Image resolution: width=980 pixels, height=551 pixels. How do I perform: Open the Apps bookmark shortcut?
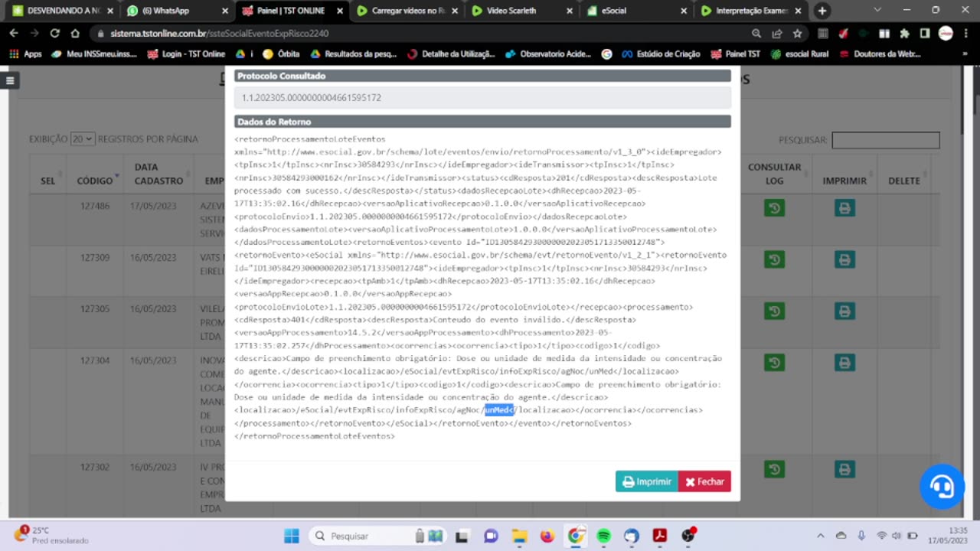click(x=25, y=54)
